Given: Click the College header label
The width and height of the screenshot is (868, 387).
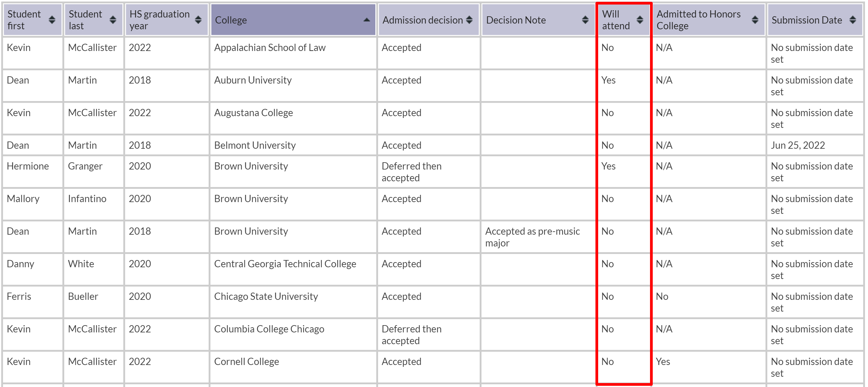Looking at the screenshot, I should click(x=231, y=20).
